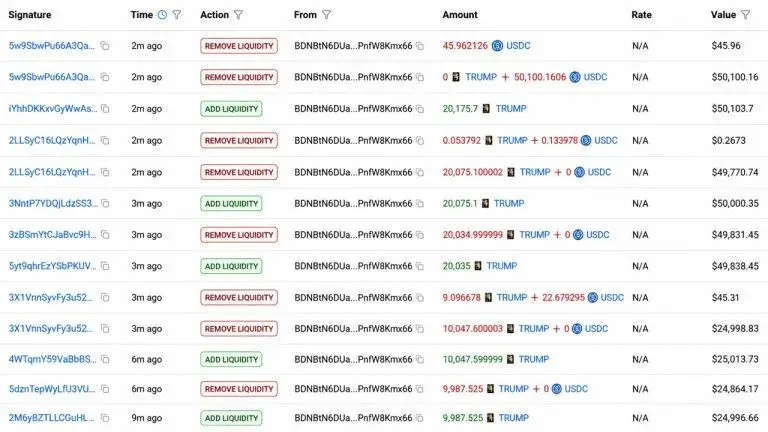
Task: Copy From address in the $24,996.66 row
Action: 420,418
